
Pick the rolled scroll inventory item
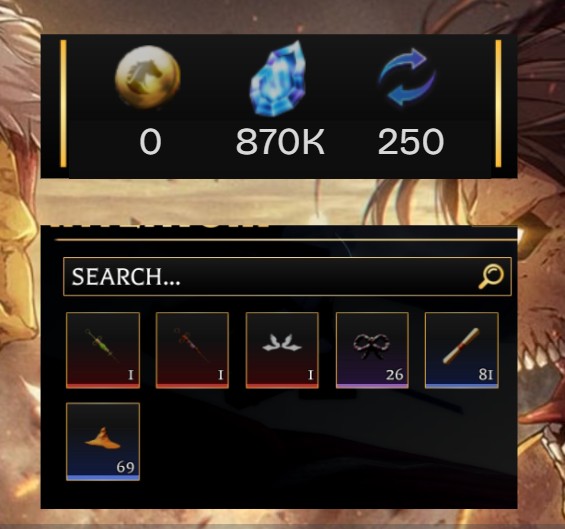[x=462, y=350]
